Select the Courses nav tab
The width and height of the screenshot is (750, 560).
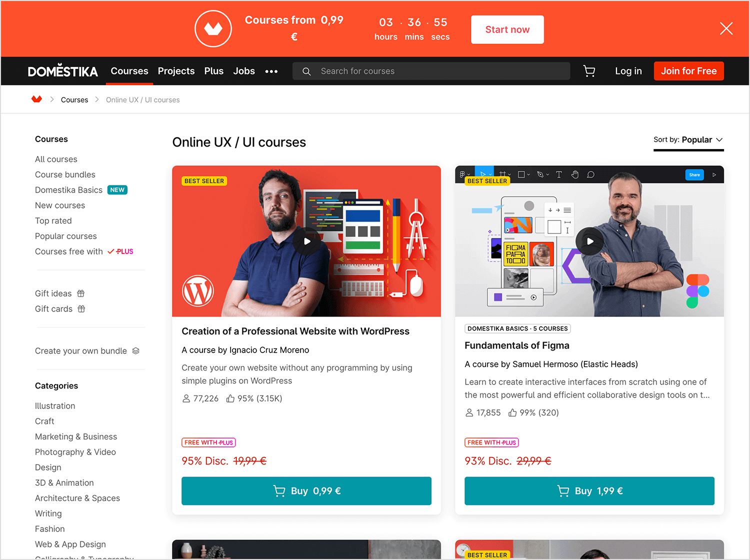[x=129, y=71]
